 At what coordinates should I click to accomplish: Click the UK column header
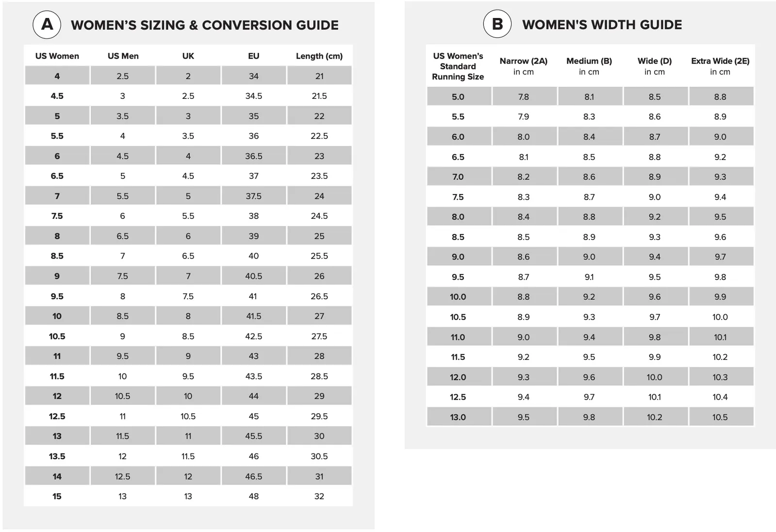point(188,56)
